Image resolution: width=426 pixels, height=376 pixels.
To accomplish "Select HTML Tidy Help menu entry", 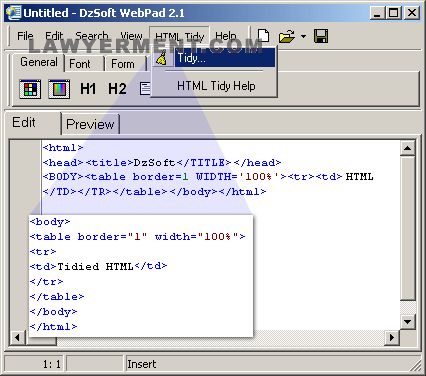I will point(216,86).
